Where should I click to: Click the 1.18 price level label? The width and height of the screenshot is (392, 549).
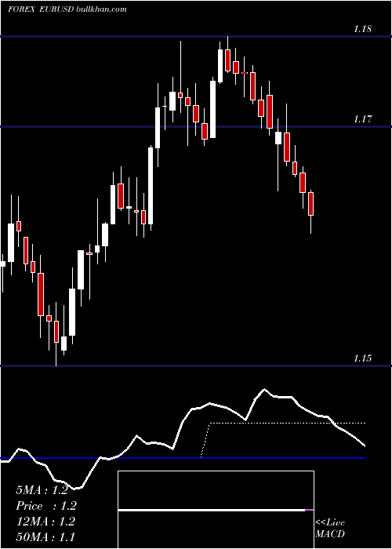tap(362, 29)
